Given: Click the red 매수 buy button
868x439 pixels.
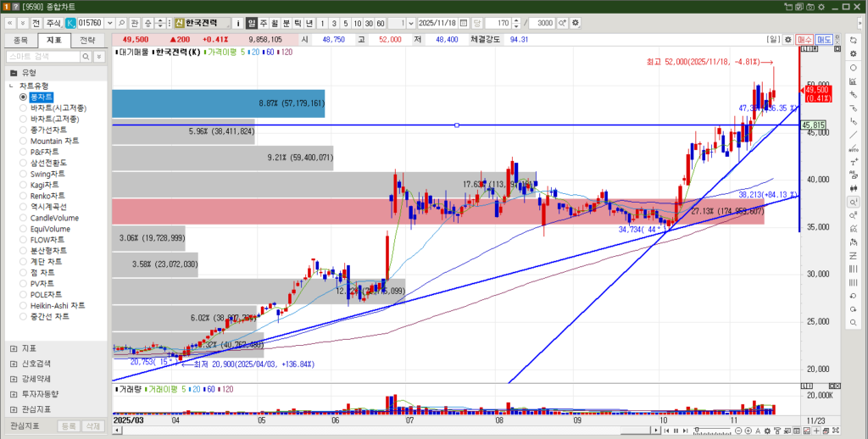Looking at the screenshot, I should [x=804, y=39].
